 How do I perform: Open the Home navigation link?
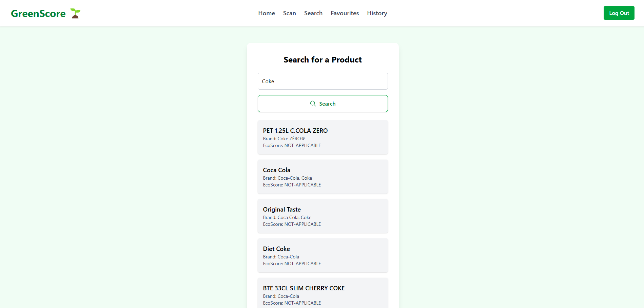coord(267,13)
